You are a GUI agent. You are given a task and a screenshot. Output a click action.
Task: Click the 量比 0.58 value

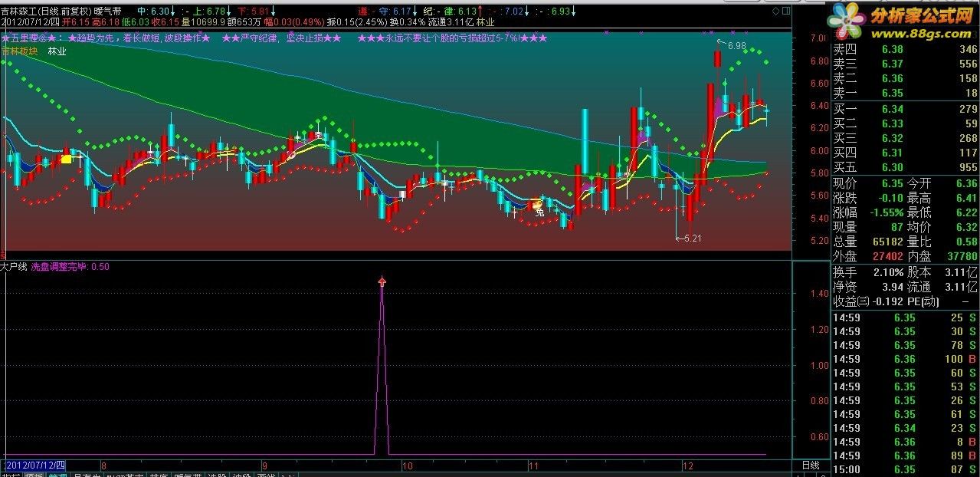tap(966, 242)
